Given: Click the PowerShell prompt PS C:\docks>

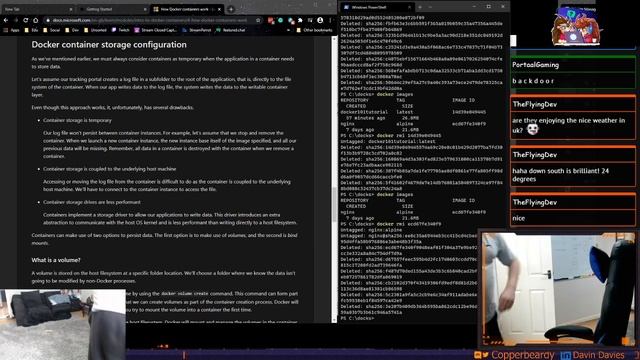Looking at the screenshot, I should coord(357,318).
